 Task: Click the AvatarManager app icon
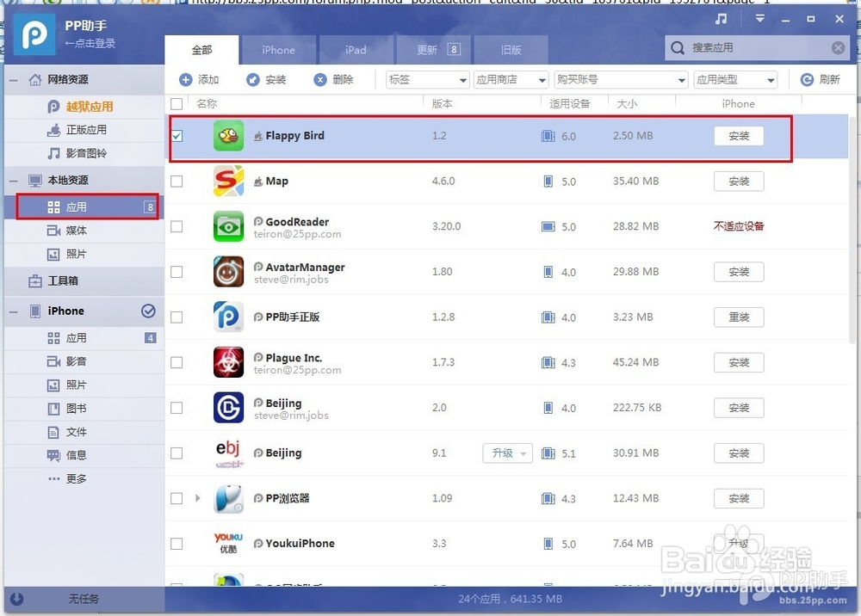(228, 272)
